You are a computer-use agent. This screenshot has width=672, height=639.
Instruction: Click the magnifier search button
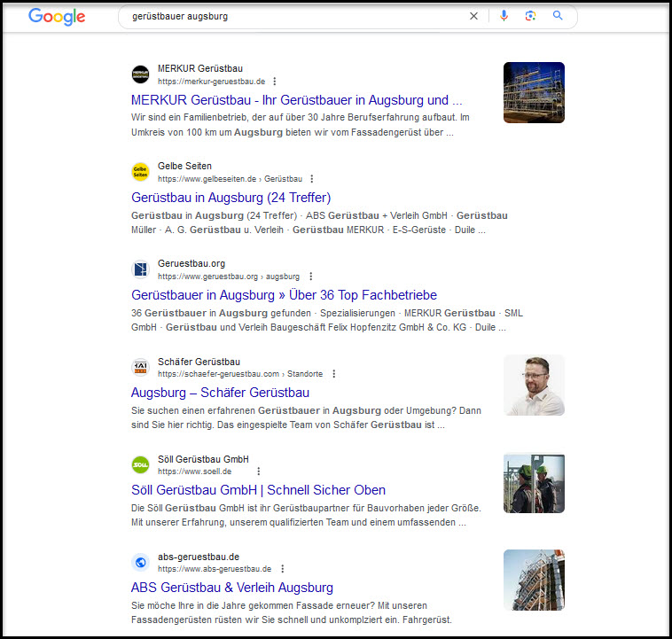(x=557, y=16)
